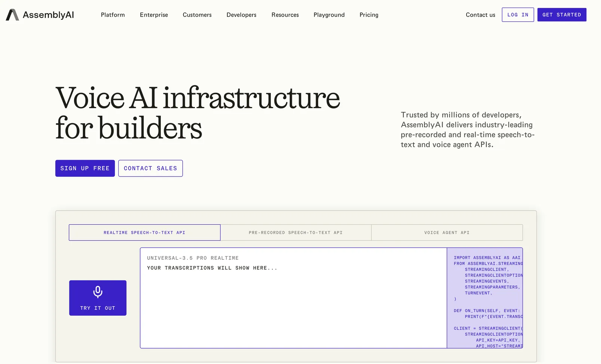This screenshot has height=364, width=601.
Task: Click the Get Started button
Action: tap(562, 15)
